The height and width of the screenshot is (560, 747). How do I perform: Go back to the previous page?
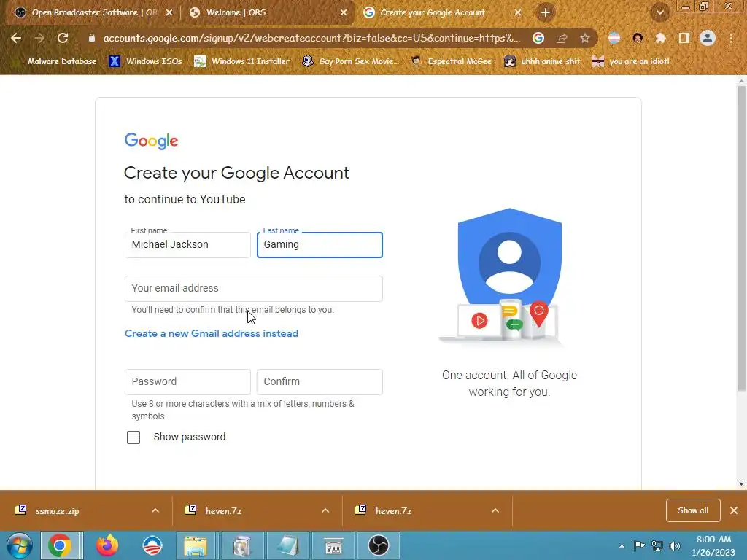click(x=16, y=38)
